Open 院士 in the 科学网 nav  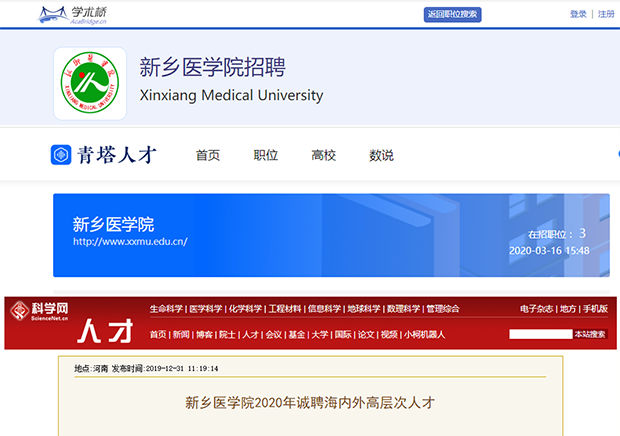[x=227, y=334]
